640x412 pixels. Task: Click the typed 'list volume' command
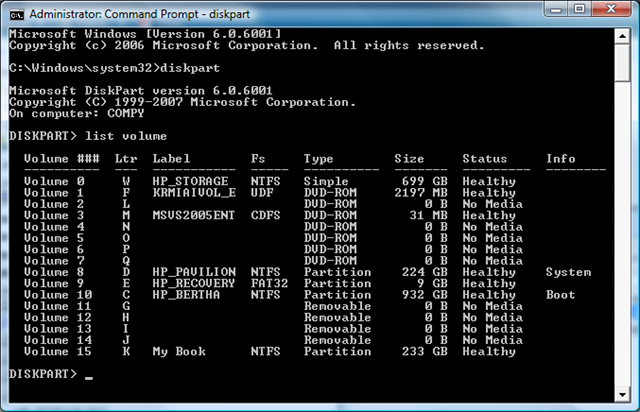[111, 135]
